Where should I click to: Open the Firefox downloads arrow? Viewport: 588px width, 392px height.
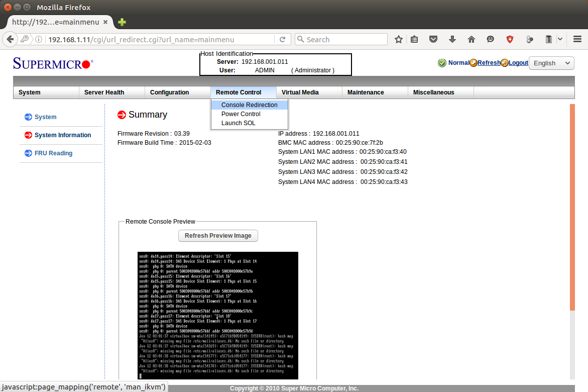coord(452,39)
